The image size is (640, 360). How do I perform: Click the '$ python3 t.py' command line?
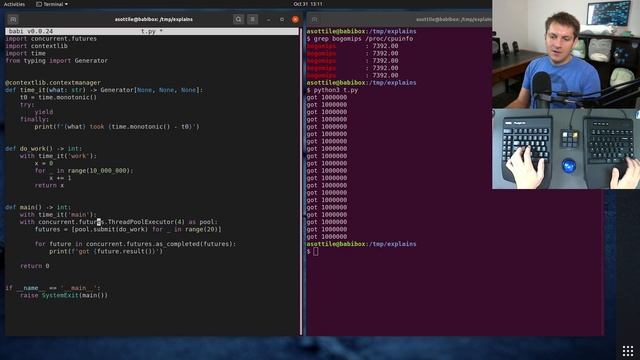tap(332, 90)
